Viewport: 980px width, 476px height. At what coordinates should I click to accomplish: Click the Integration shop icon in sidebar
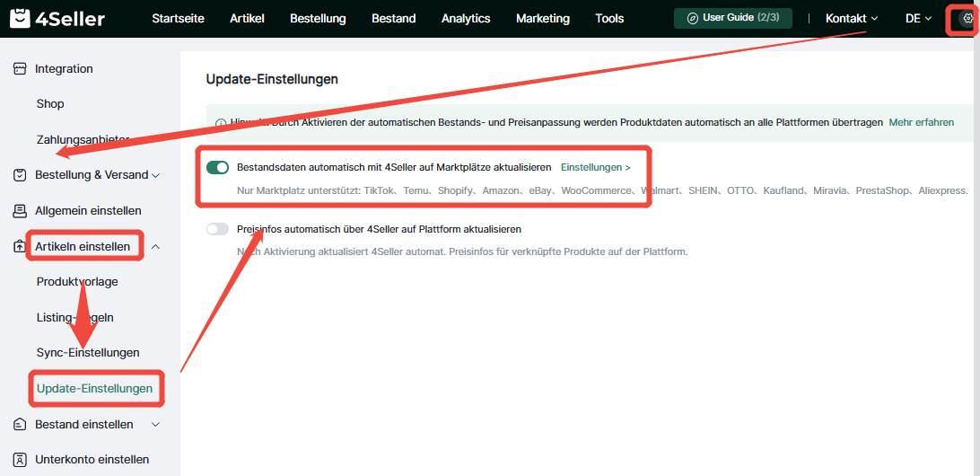[20, 69]
